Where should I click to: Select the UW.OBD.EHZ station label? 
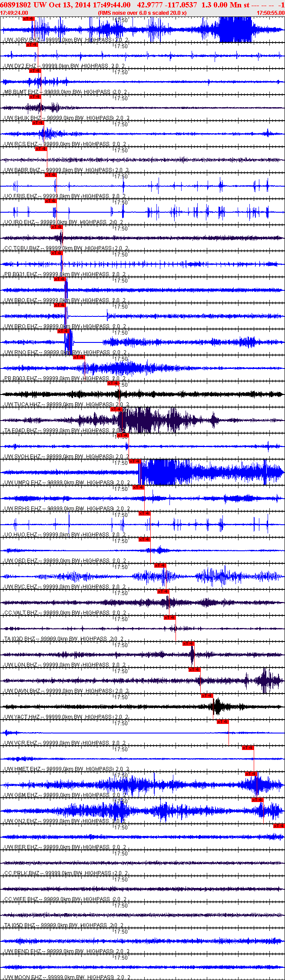coord(21,561)
